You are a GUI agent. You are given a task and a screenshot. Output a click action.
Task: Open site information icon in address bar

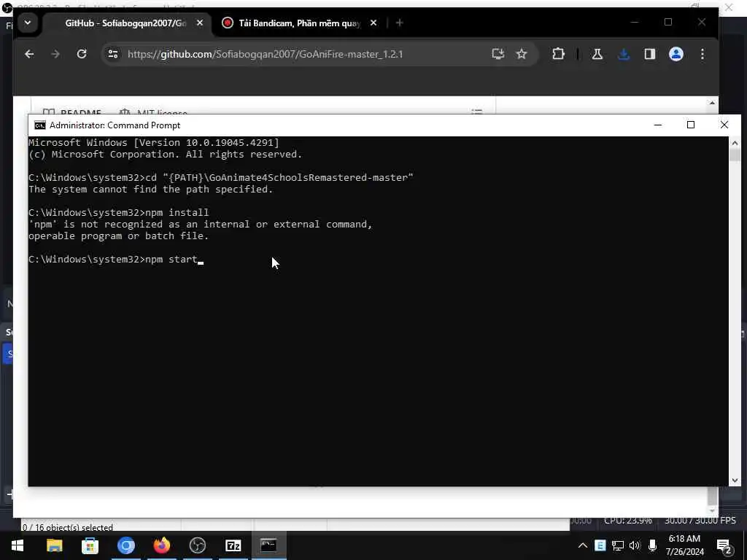pos(113,54)
